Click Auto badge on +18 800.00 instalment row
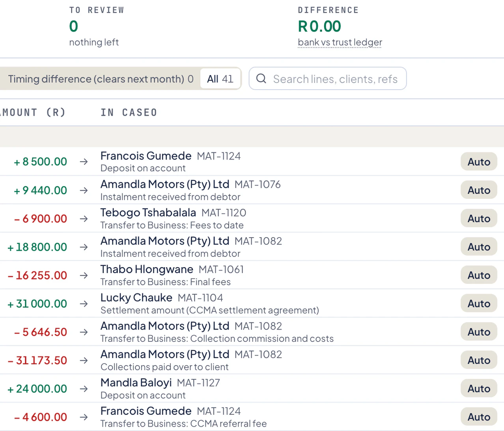Image resolution: width=504 pixels, height=431 pixels. (x=479, y=247)
